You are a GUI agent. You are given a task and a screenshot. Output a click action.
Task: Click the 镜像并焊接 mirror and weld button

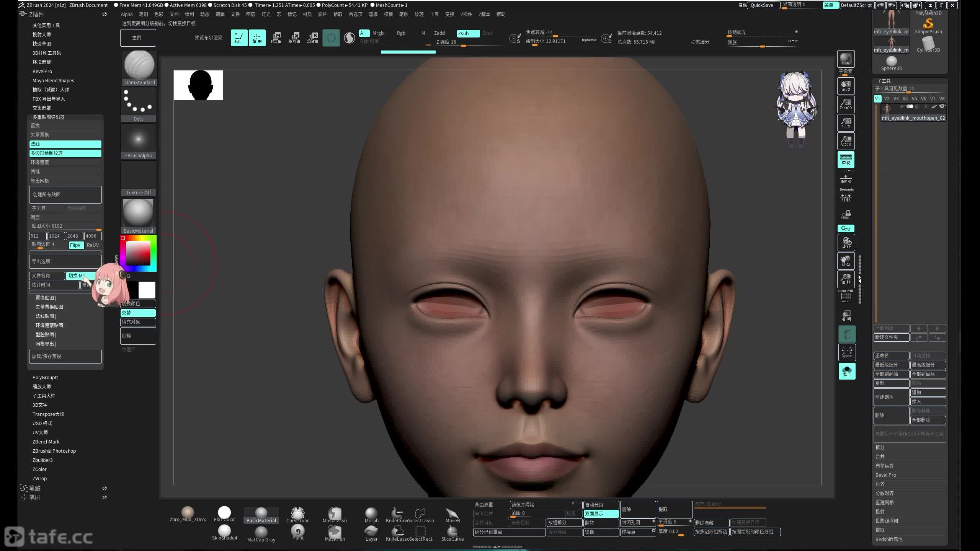click(x=546, y=505)
